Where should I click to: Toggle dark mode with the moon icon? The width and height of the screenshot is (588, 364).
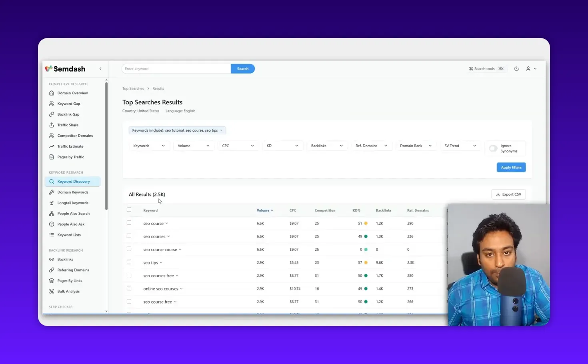coord(516,68)
